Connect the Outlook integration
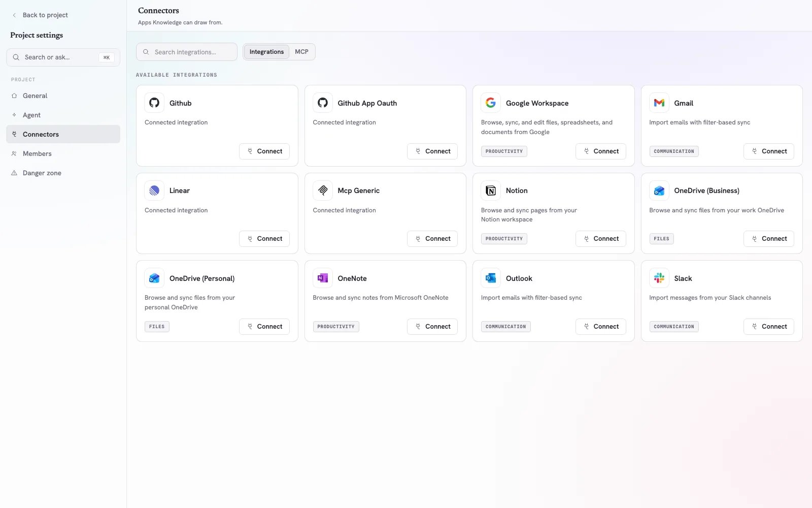 601,327
